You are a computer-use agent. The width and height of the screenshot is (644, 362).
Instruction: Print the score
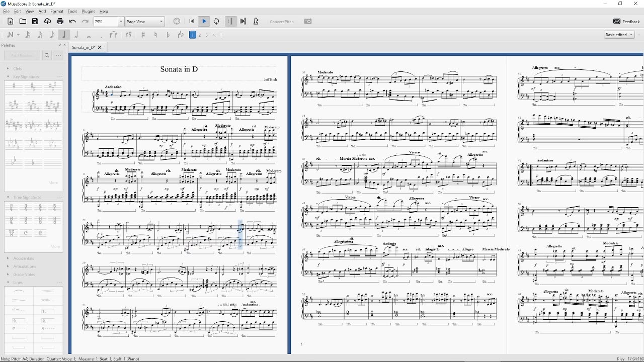pyautogui.click(x=60, y=22)
